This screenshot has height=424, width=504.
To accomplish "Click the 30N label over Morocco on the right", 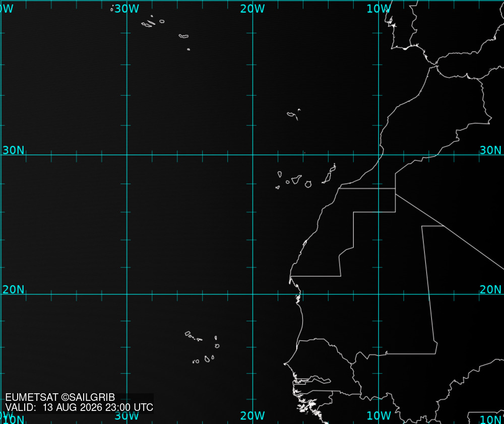I will [490, 150].
